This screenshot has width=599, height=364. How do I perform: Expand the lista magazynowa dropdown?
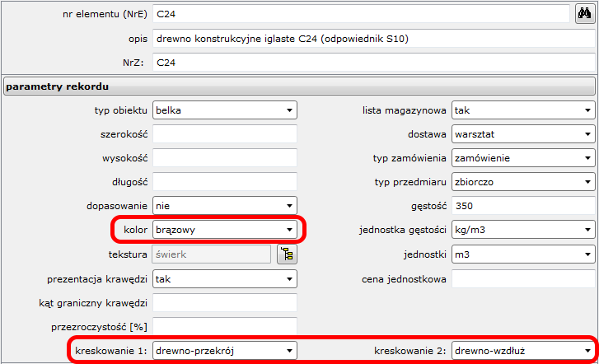tap(522, 110)
